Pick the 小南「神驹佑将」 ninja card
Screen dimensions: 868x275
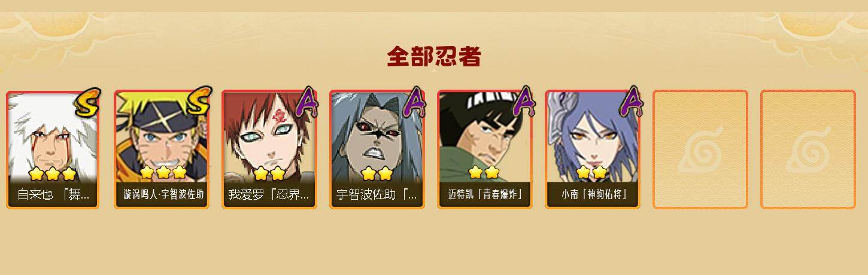(x=593, y=149)
